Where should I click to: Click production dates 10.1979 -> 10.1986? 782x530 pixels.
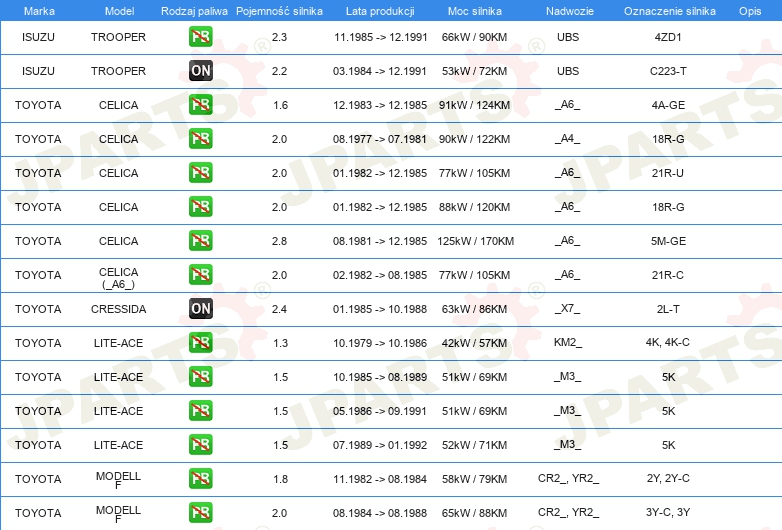pyautogui.click(x=380, y=343)
